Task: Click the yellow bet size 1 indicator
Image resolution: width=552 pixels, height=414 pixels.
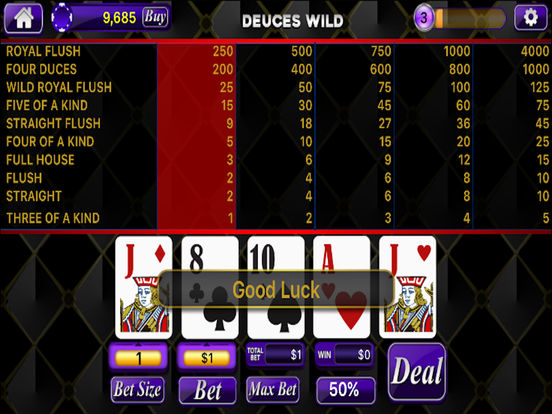Action: point(138,358)
